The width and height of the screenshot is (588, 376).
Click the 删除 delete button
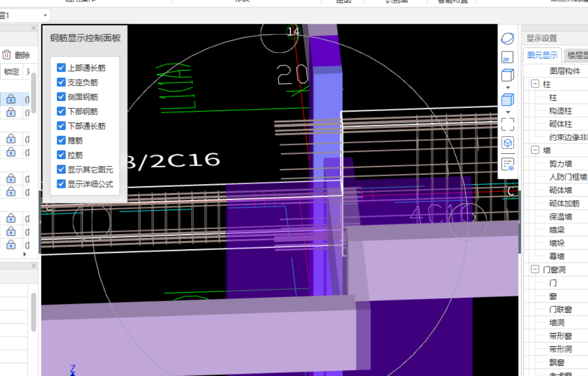[x=16, y=55]
